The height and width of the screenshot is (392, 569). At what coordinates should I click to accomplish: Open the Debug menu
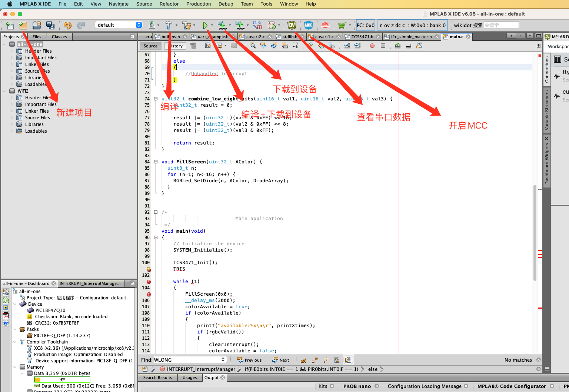(x=226, y=4)
